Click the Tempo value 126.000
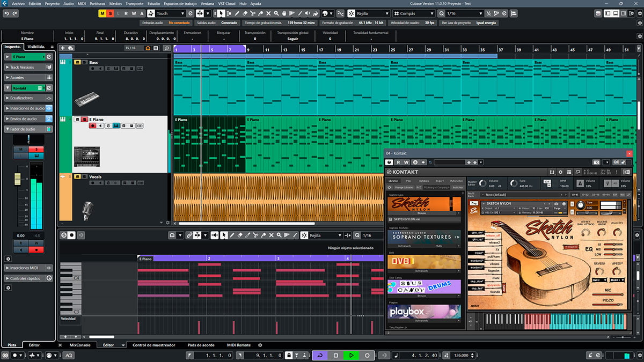This screenshot has width=644, height=362. pos(461,355)
